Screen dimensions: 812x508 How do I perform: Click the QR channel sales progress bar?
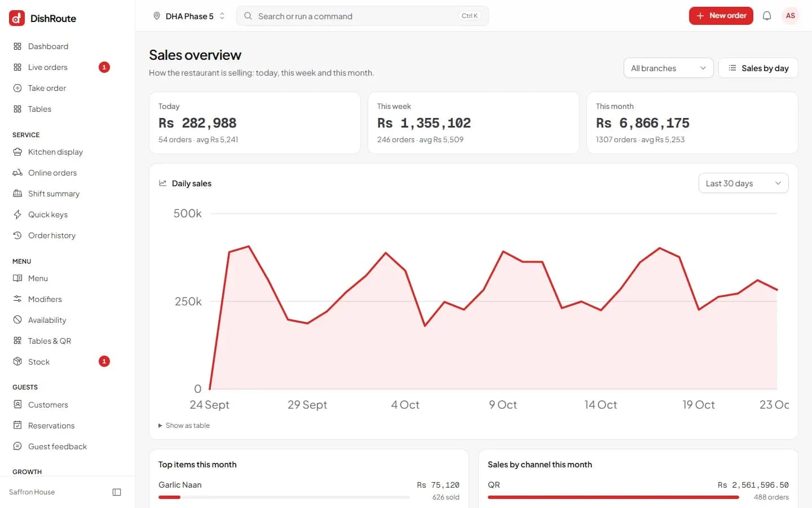coord(614,497)
